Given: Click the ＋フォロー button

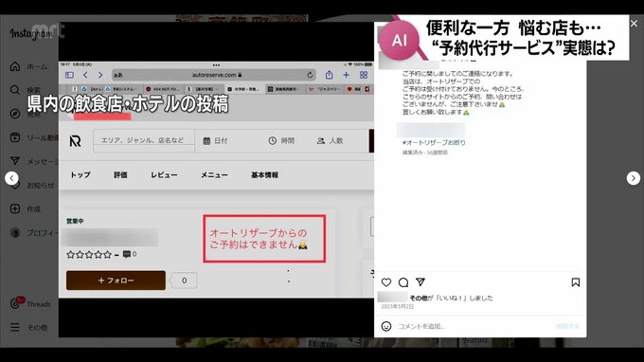Looking at the screenshot, I should (x=116, y=281).
